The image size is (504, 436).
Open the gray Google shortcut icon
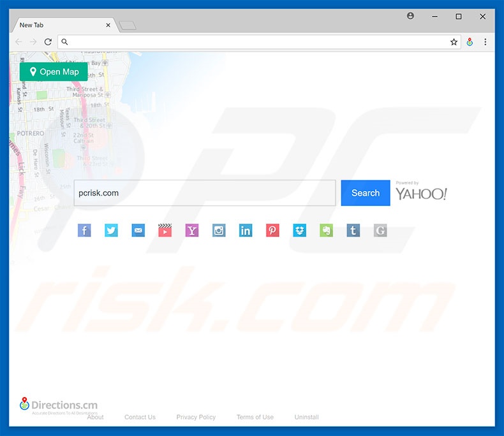(380, 231)
